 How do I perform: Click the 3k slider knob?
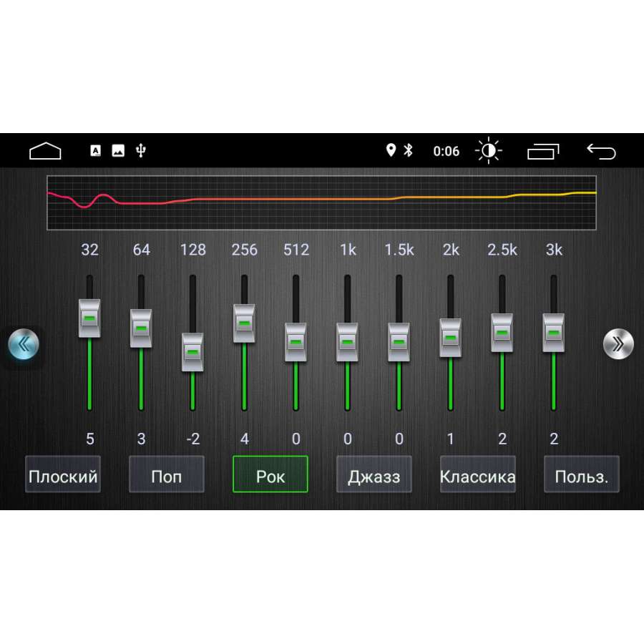point(554,333)
